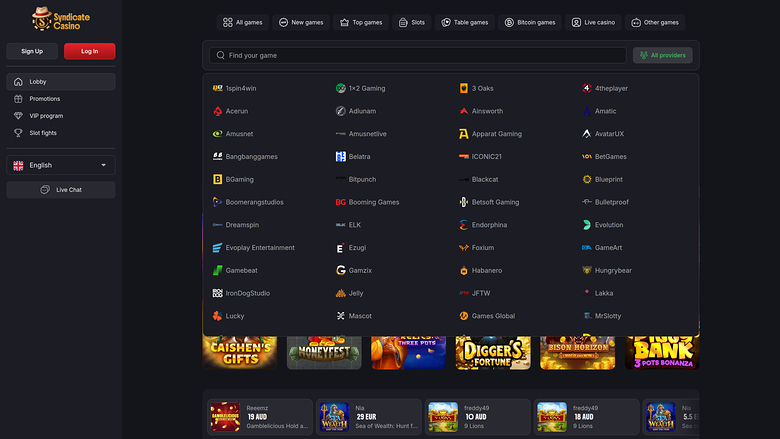780x439 pixels.
Task: Open the Digger's Fortune game thumbnail
Action: (x=493, y=352)
